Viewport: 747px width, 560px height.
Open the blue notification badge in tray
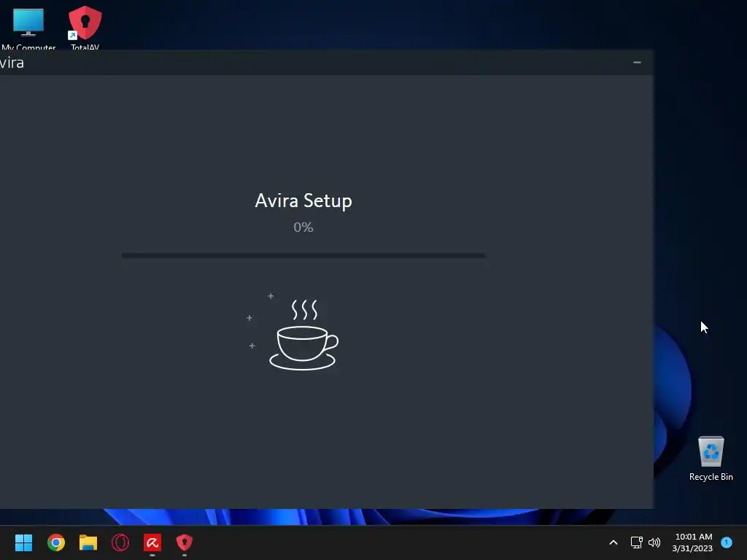coord(727,542)
